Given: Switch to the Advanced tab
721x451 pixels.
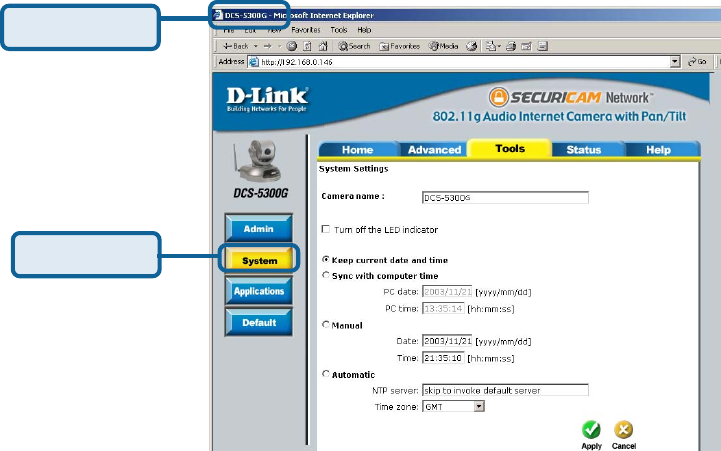Looking at the screenshot, I should (x=434, y=150).
